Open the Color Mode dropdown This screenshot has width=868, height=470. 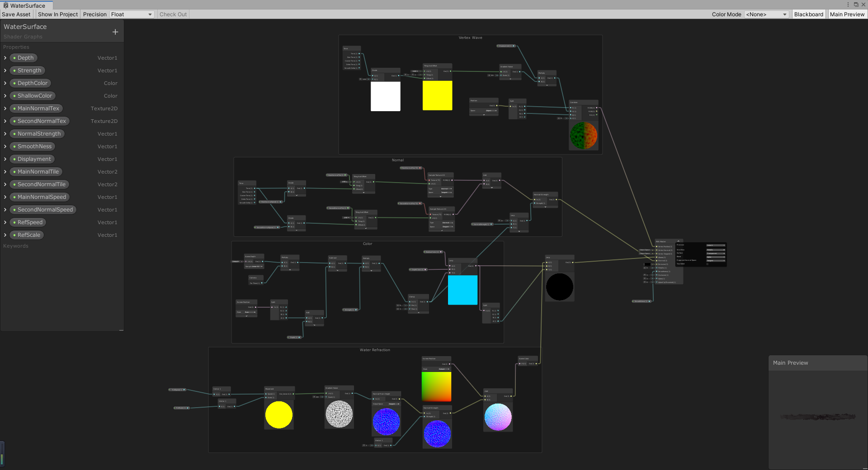click(766, 14)
